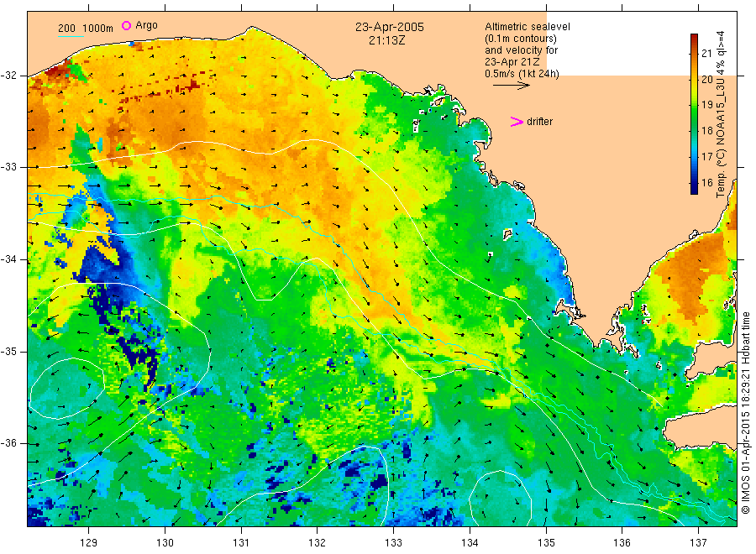Click the '200 1000m' depth legend text
Viewport: 756px width, 554px height.
pos(86,29)
